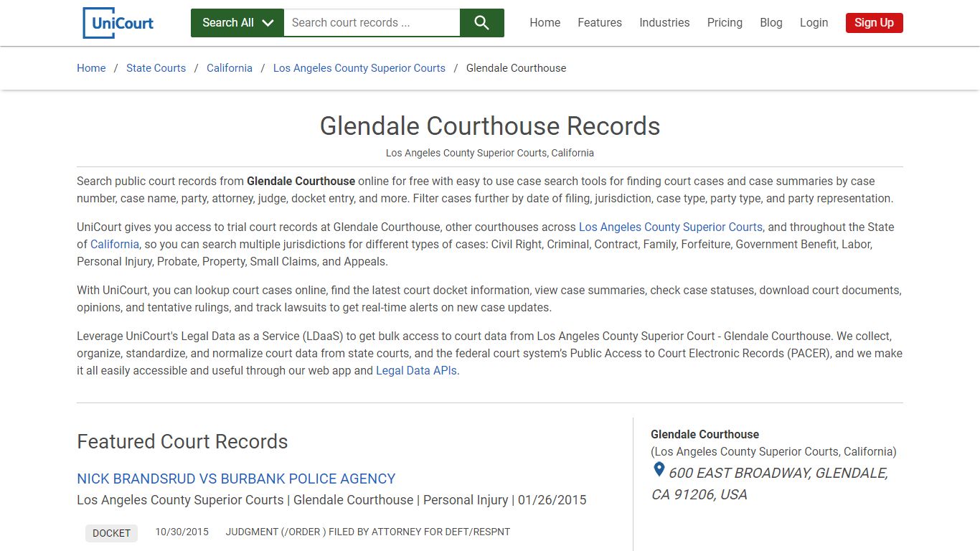Follow the California link in the paragraph
This screenshot has height=551, width=980.
tap(115, 244)
